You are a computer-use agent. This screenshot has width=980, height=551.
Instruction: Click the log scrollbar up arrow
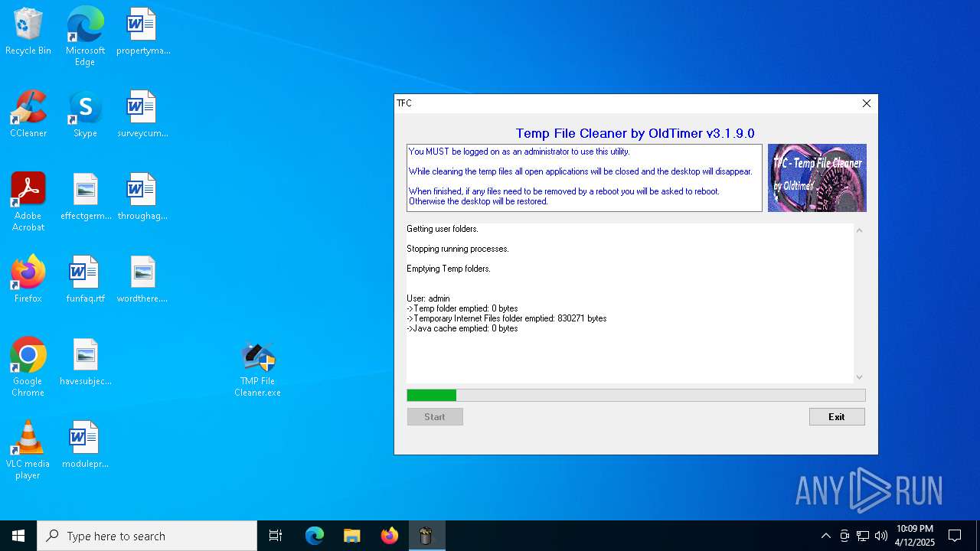pyautogui.click(x=859, y=230)
